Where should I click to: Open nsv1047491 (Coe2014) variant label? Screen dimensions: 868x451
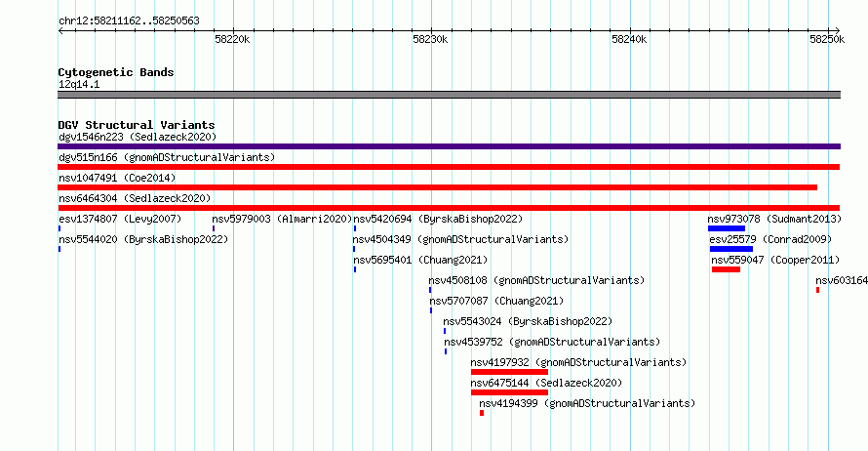117,178
